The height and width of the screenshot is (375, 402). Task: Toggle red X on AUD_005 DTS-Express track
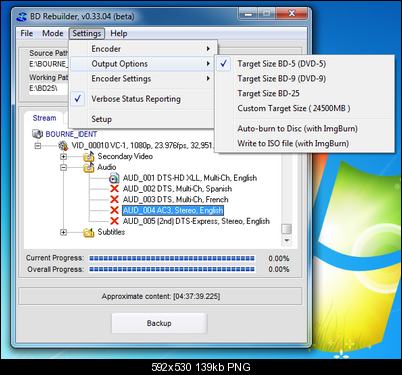114,221
